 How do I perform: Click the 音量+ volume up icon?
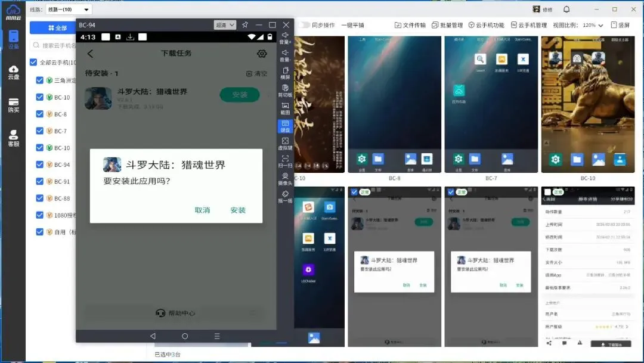[x=285, y=38]
